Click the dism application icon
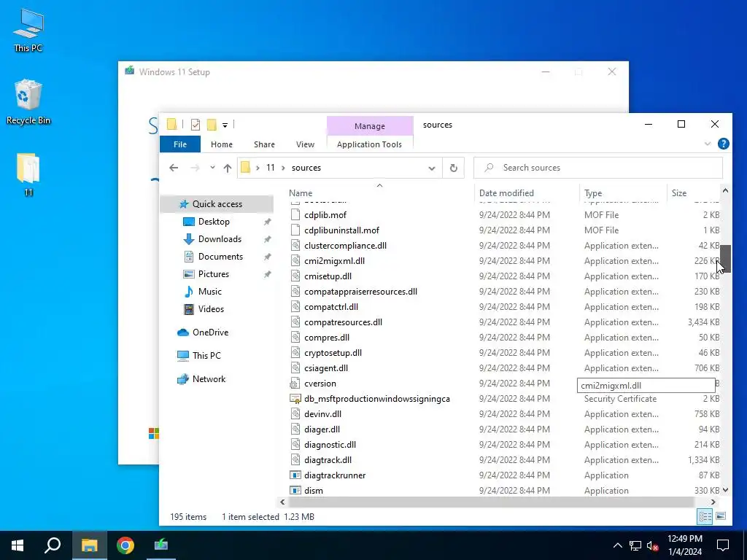 pos(295,491)
